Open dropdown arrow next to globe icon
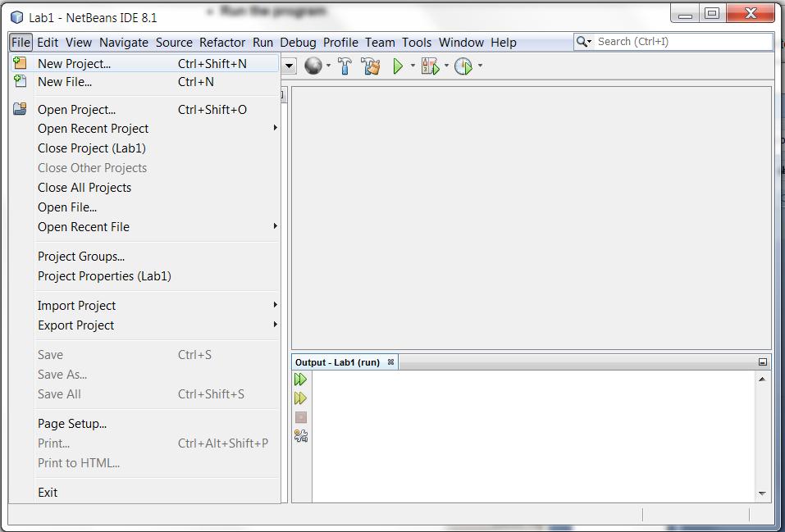This screenshot has height=532, width=785. click(328, 66)
